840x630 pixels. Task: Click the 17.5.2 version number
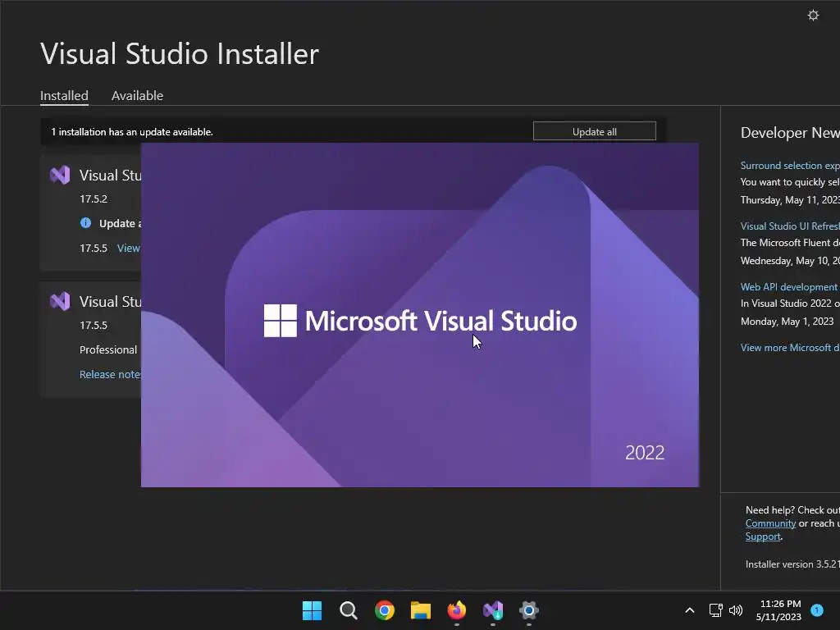94,199
